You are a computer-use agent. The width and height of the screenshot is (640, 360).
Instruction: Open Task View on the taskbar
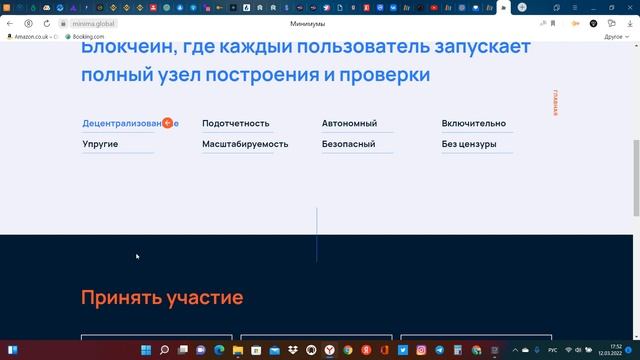click(182, 350)
